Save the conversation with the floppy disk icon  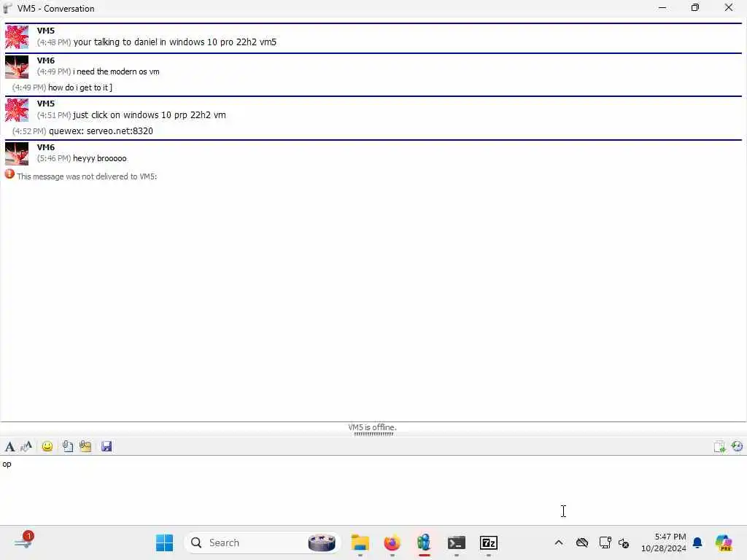click(x=107, y=446)
